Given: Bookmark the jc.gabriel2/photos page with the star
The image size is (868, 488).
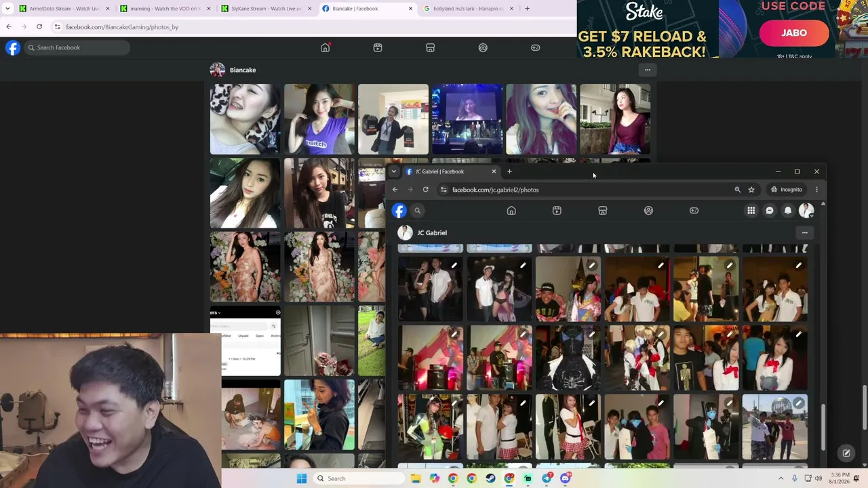Looking at the screenshot, I should (751, 190).
